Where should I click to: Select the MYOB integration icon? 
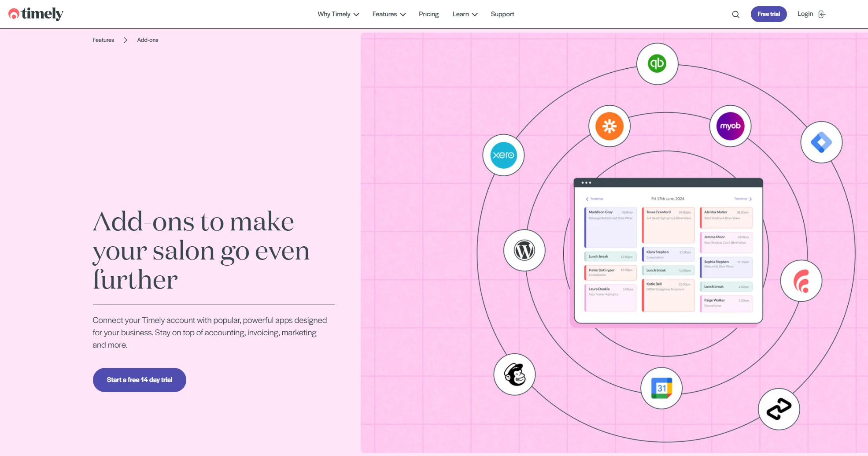click(x=730, y=126)
